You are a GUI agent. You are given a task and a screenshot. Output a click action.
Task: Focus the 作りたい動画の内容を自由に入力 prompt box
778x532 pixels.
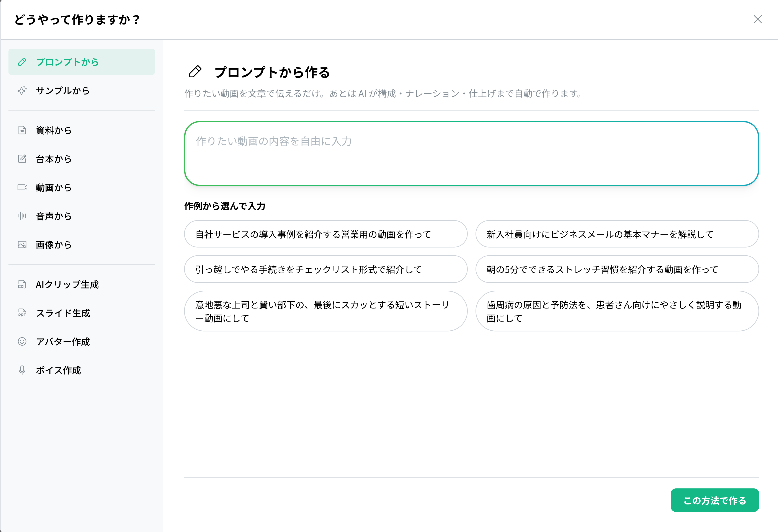coord(471,153)
